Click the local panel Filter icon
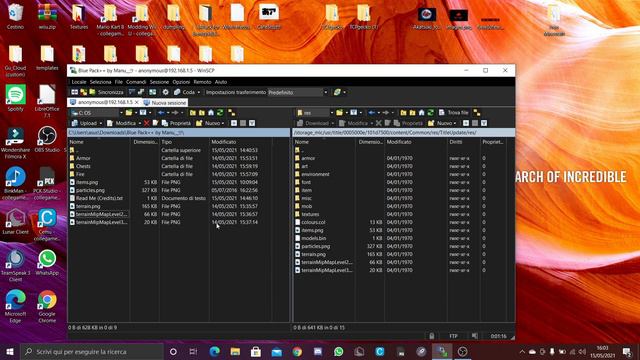 point(143,113)
